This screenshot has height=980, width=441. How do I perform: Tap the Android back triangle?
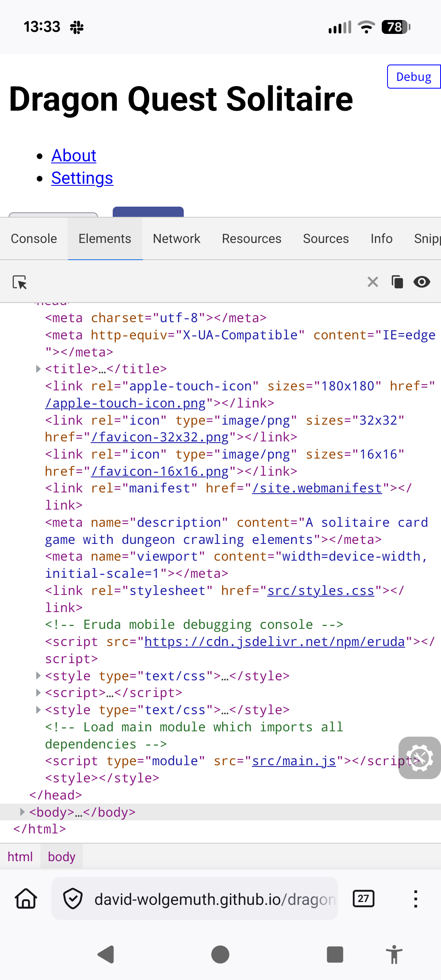pos(106,955)
